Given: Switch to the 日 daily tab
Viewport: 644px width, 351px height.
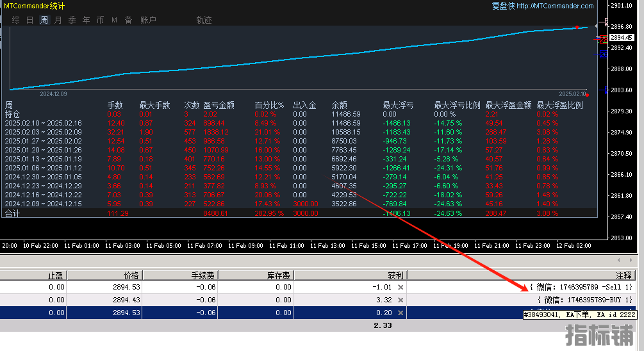Looking at the screenshot, I should pos(29,20).
